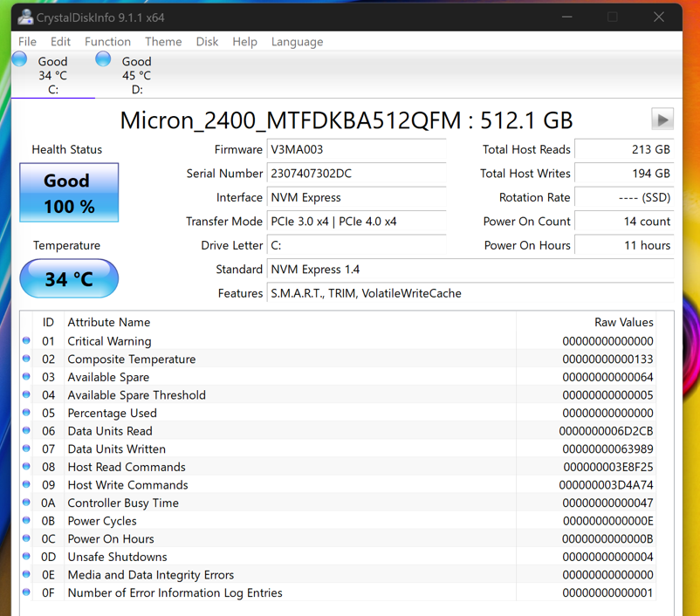This screenshot has height=616, width=700.
Task: Click the status dot beside Power Cycles
Action: 26,521
